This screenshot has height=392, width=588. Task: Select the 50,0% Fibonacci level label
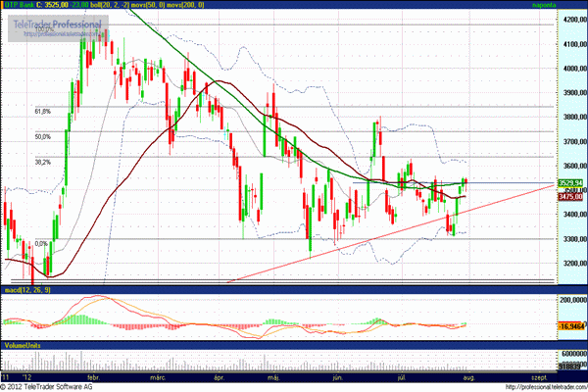[x=43, y=137]
